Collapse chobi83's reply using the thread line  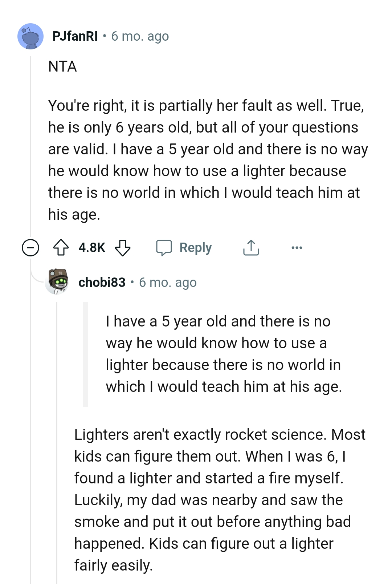[58, 436]
